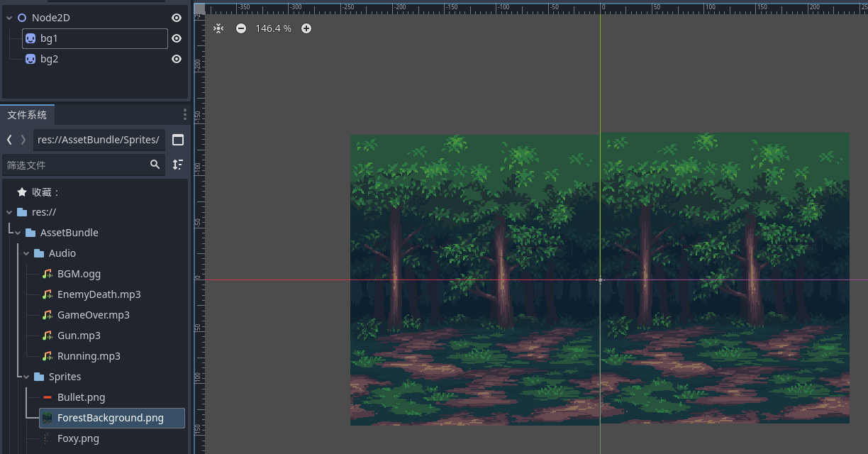Click the res://AssetBundle/Sprites/ path field

[x=99, y=140]
